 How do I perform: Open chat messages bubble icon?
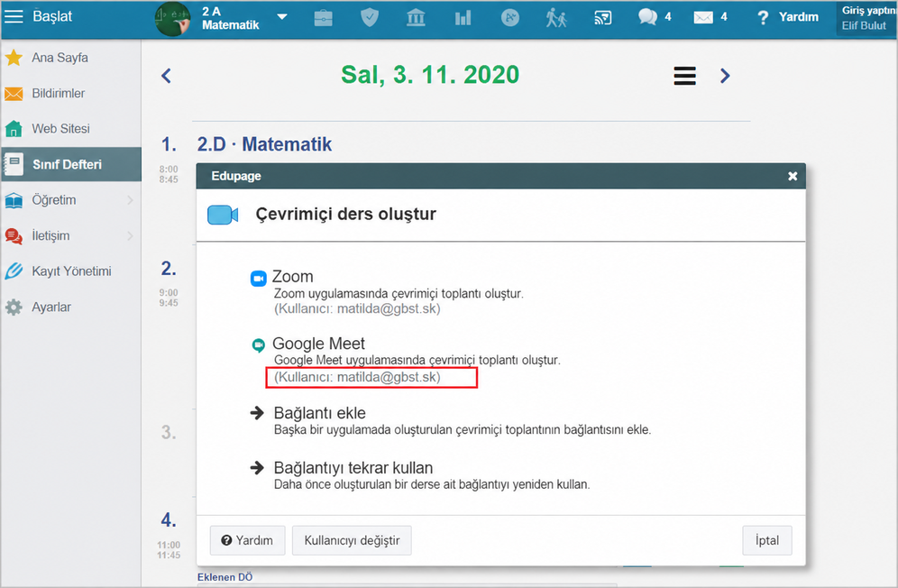[647, 17]
